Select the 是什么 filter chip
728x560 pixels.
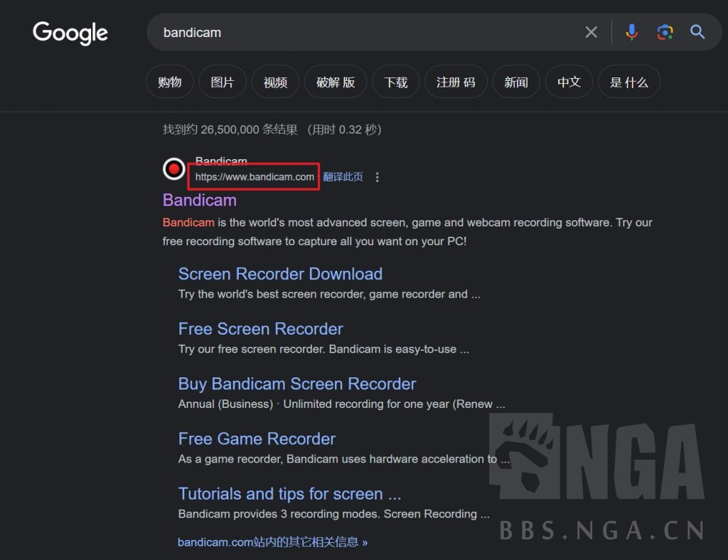point(629,82)
